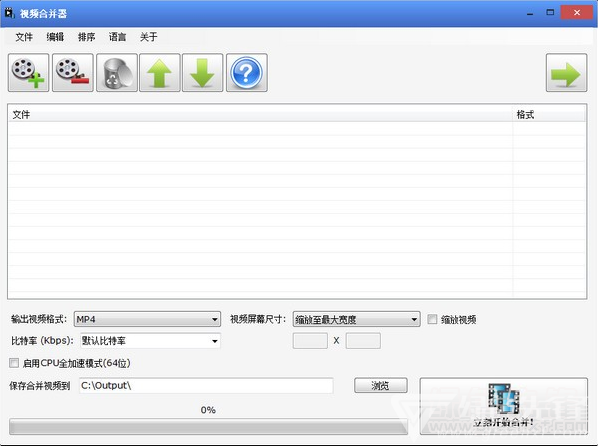
Task: Click the 浏览 browse button
Action: [x=381, y=386]
